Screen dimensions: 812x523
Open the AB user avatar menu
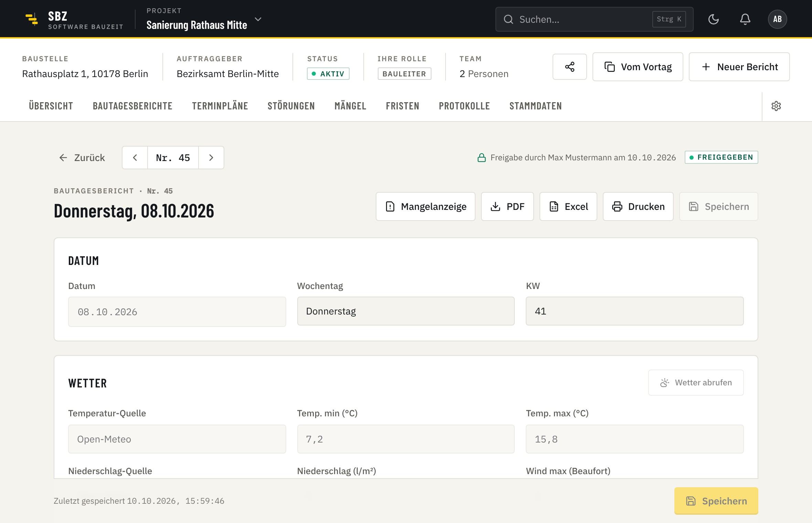coord(777,19)
